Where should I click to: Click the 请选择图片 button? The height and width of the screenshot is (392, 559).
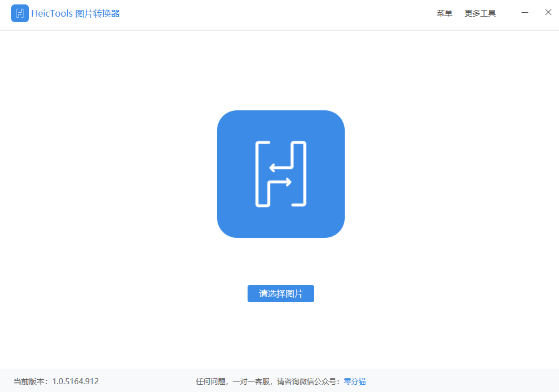281,293
